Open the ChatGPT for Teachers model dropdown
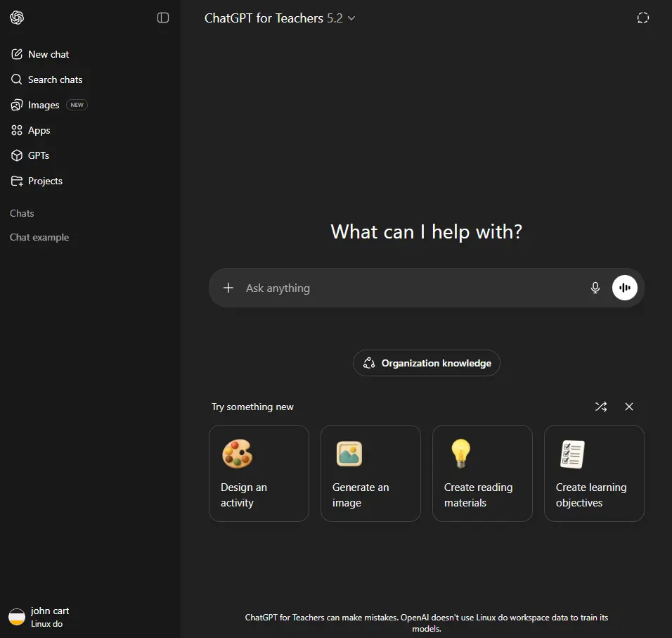Viewport: 672px width, 638px height. 280,18
